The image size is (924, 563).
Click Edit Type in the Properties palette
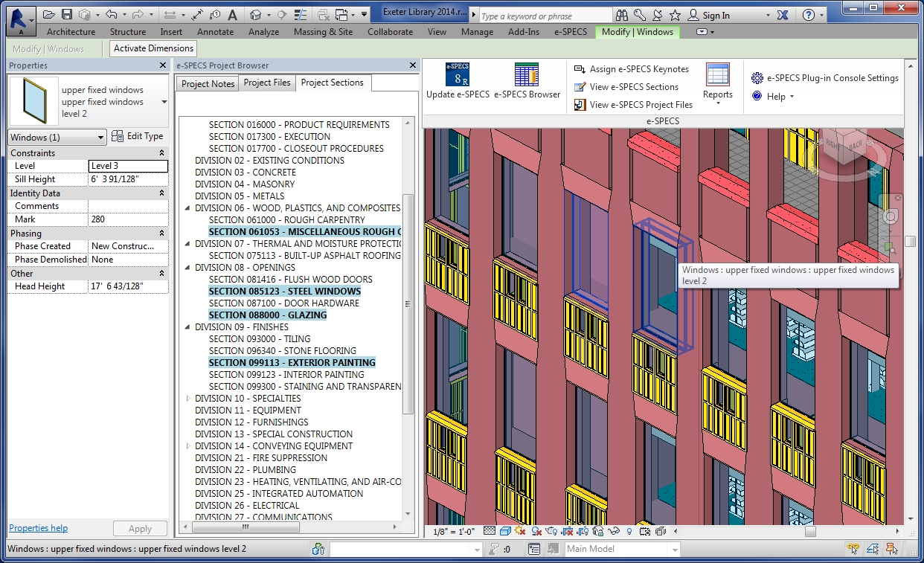[x=138, y=136]
